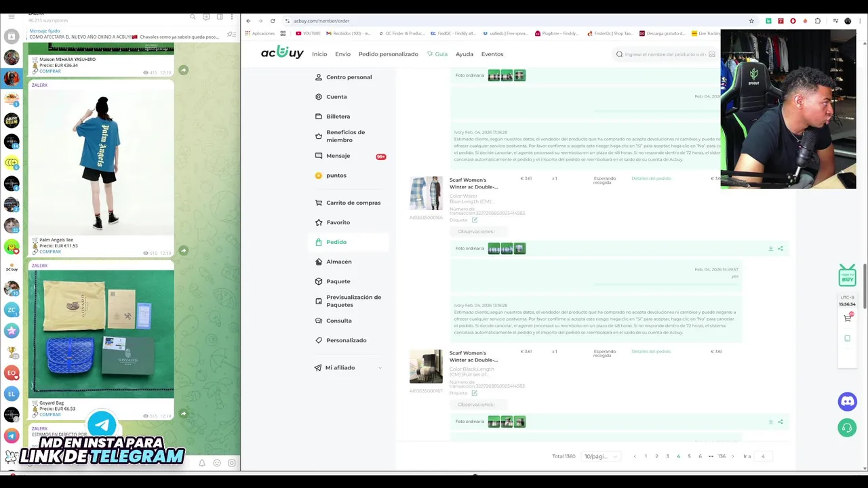Open the FindQC bookmark

(453, 33)
